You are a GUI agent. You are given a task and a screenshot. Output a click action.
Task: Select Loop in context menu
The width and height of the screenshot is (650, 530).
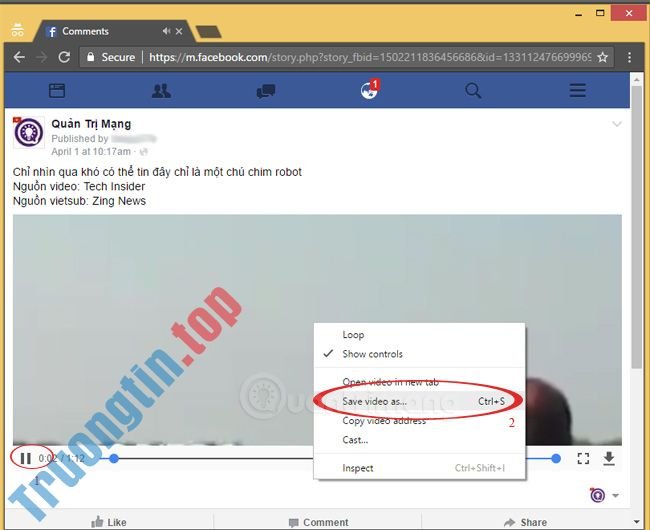click(x=420, y=335)
